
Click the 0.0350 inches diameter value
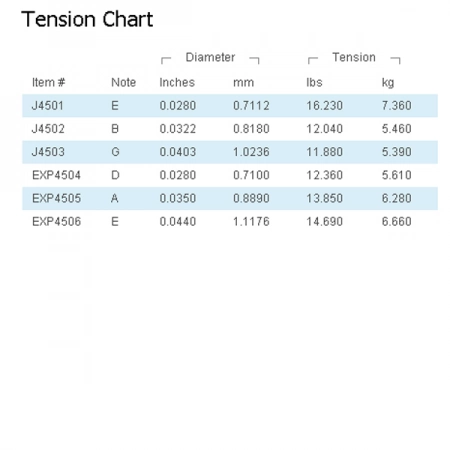[x=178, y=198]
